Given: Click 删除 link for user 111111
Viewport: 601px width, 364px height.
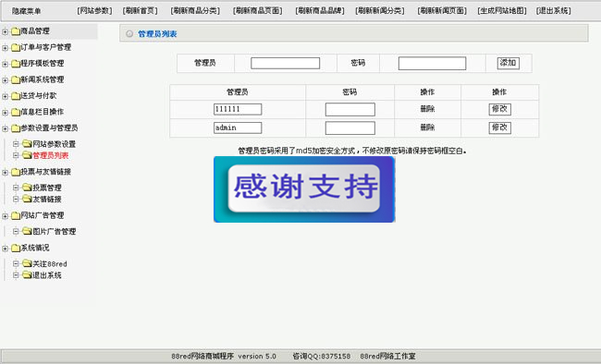Looking at the screenshot, I should tap(427, 109).
